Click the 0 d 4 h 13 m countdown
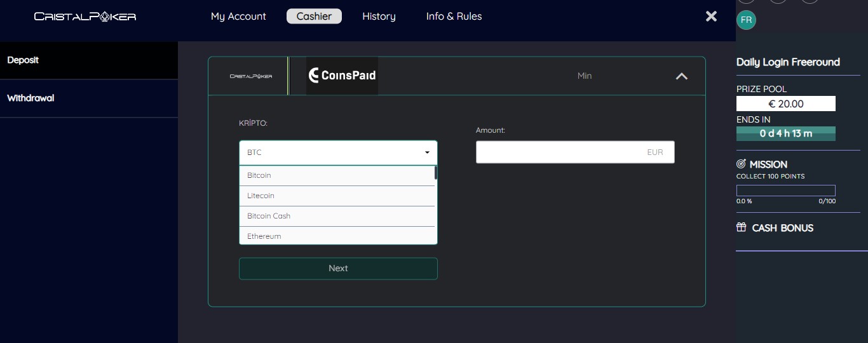Screen dimensions: 868x343 point(786,133)
